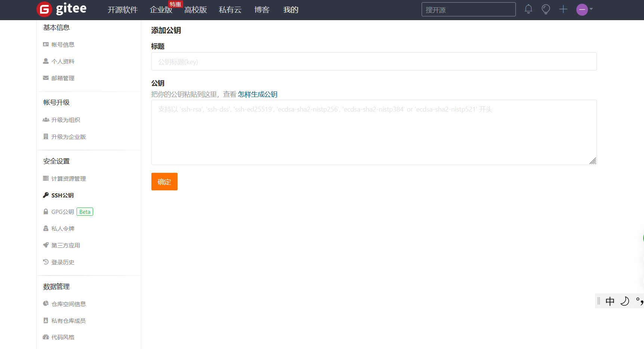This screenshot has width=644, height=349.
Task: Focus the public key textarea
Action: tap(374, 132)
